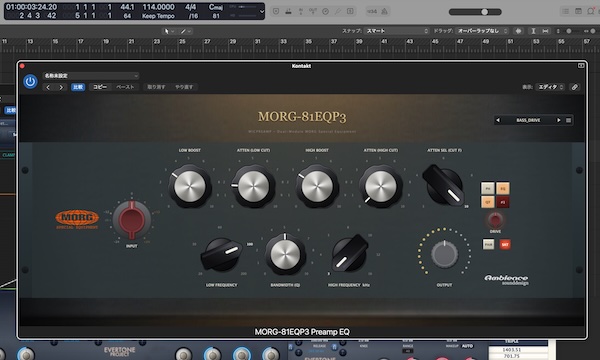Image resolution: width=600 pixels, height=360 pixels.
Task: Toggle the QT button above DRIVE
Action: click(488, 202)
